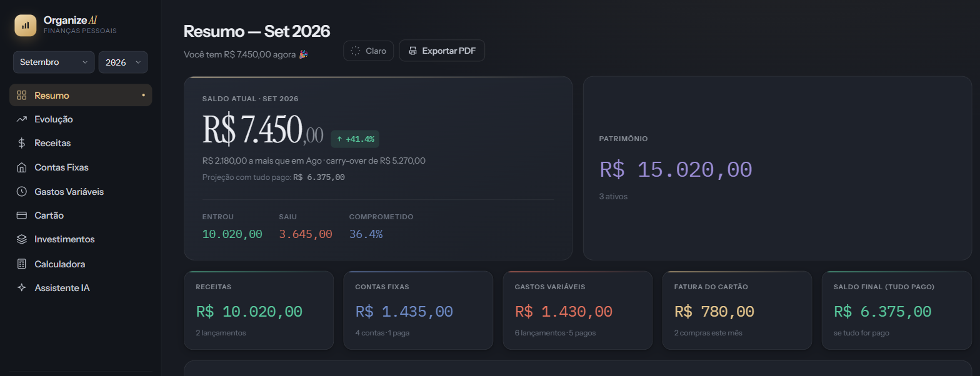The width and height of the screenshot is (980, 376).
Task: Click '2 compras este mês' text
Action: tap(708, 333)
